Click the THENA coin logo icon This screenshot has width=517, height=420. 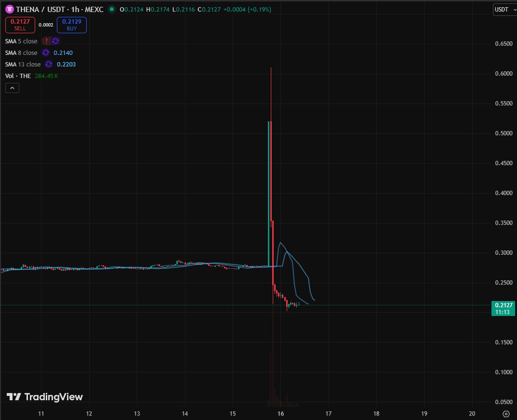pyautogui.click(x=10, y=9)
